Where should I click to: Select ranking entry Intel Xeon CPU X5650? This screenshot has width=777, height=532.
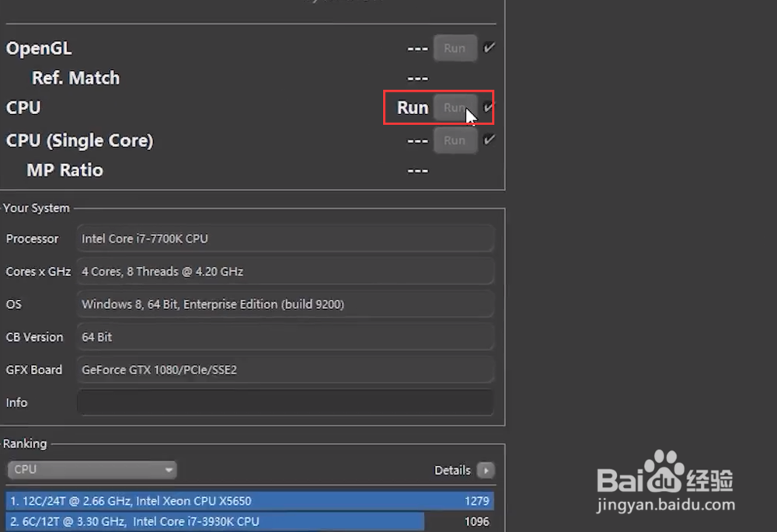(x=249, y=501)
